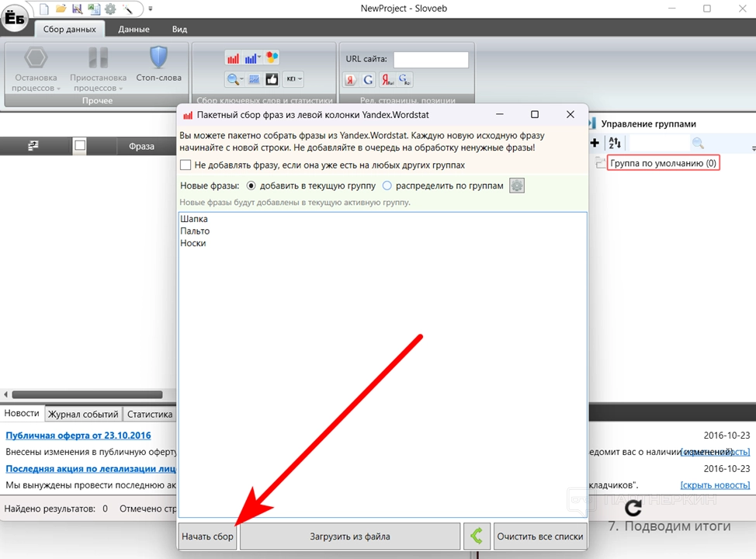Click the blue chart seasonality icon in ribbon
The height and width of the screenshot is (559, 756).
[254, 79]
